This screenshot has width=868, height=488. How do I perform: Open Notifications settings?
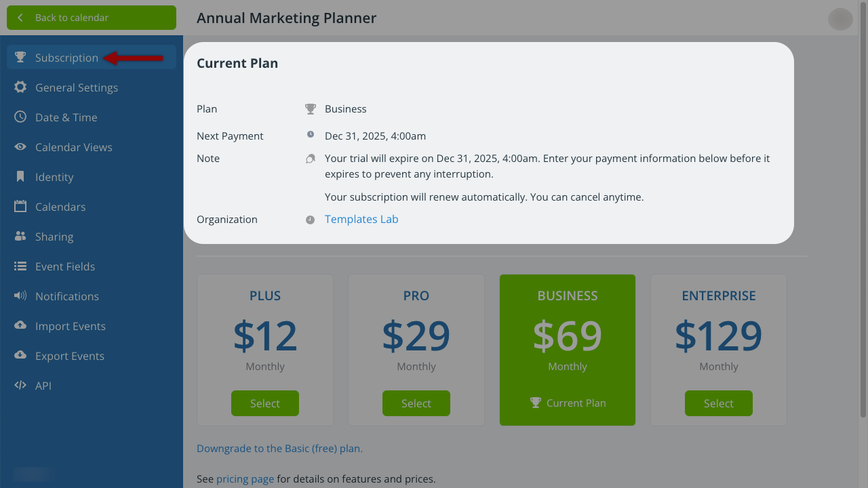coord(92,296)
